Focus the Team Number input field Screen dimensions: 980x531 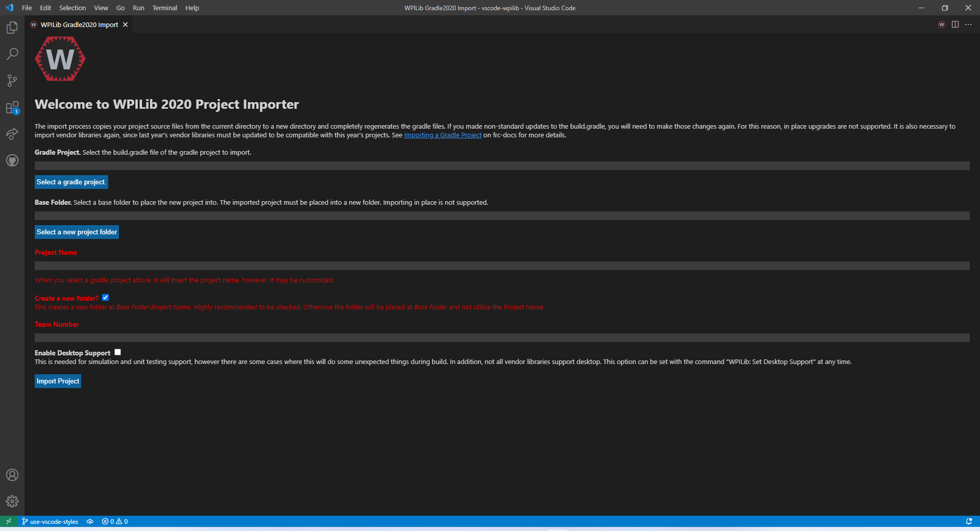pos(502,338)
